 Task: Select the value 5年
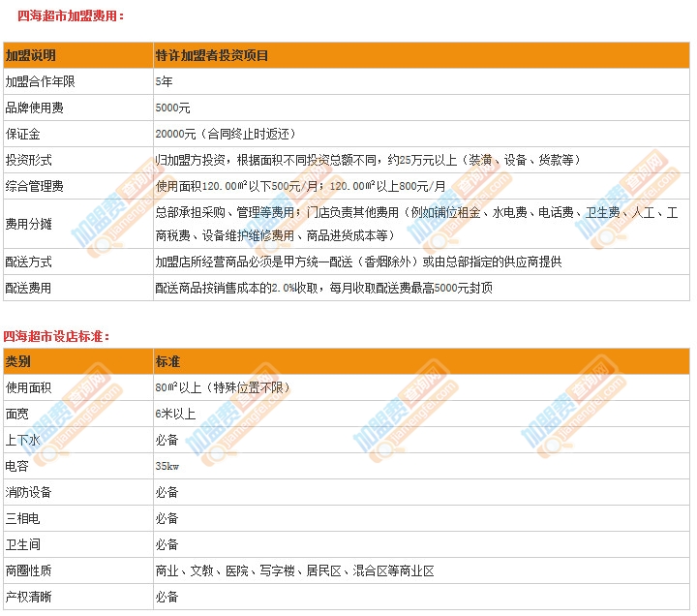tap(164, 81)
